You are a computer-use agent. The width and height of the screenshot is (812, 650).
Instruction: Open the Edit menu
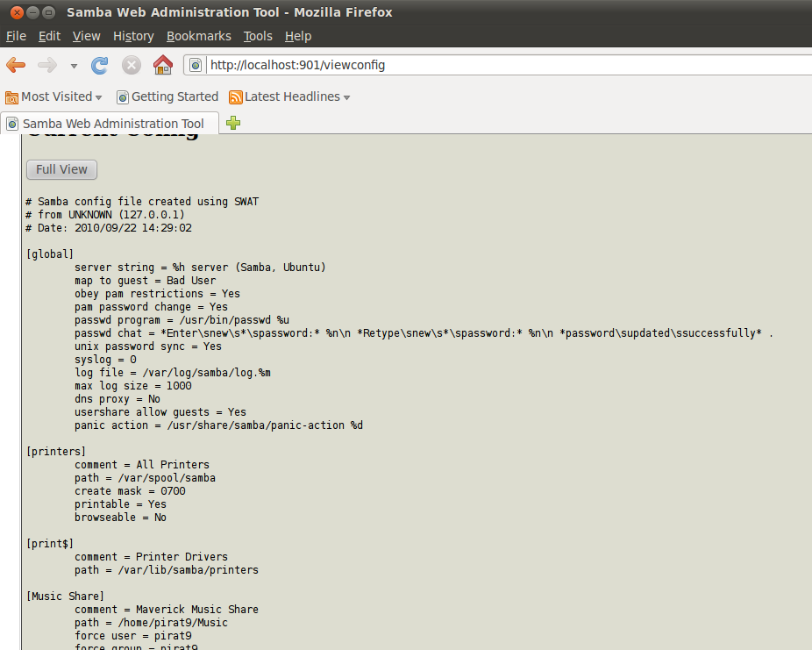tap(49, 36)
